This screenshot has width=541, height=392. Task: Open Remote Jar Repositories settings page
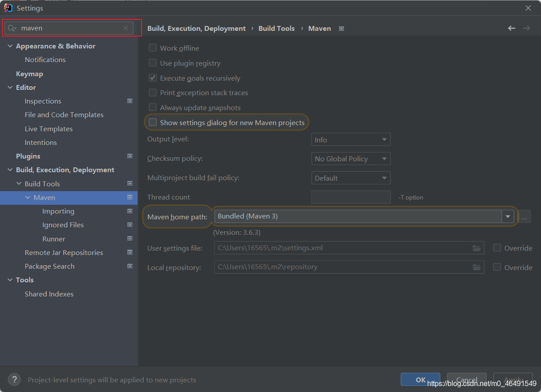tap(64, 252)
